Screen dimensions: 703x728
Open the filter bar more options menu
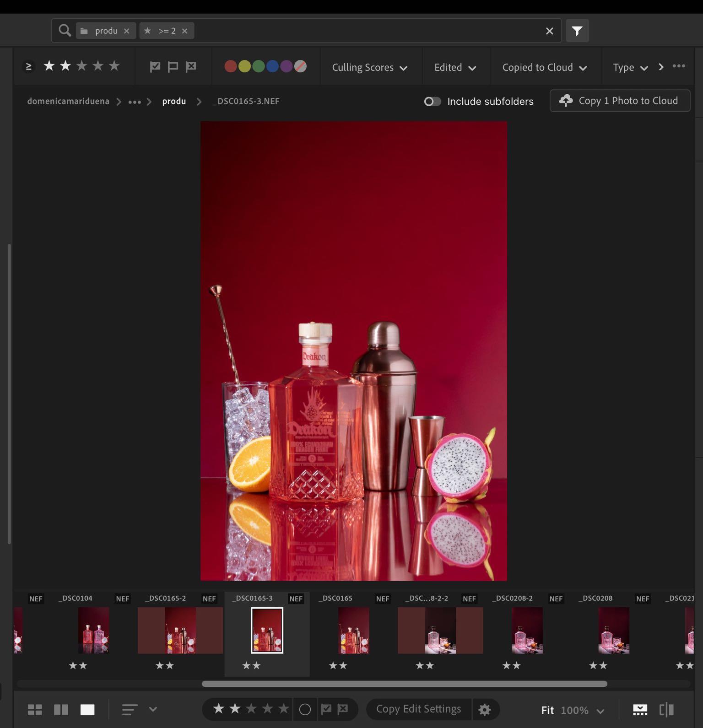[x=679, y=66]
